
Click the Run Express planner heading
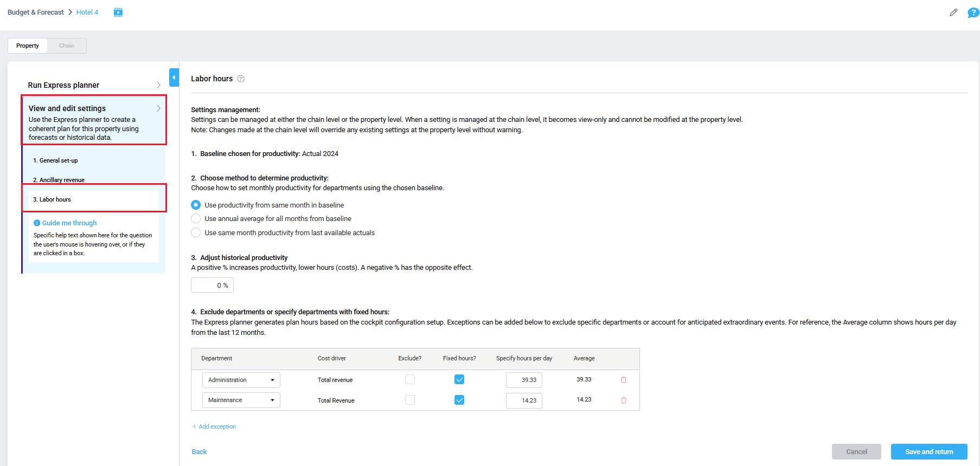tap(63, 85)
